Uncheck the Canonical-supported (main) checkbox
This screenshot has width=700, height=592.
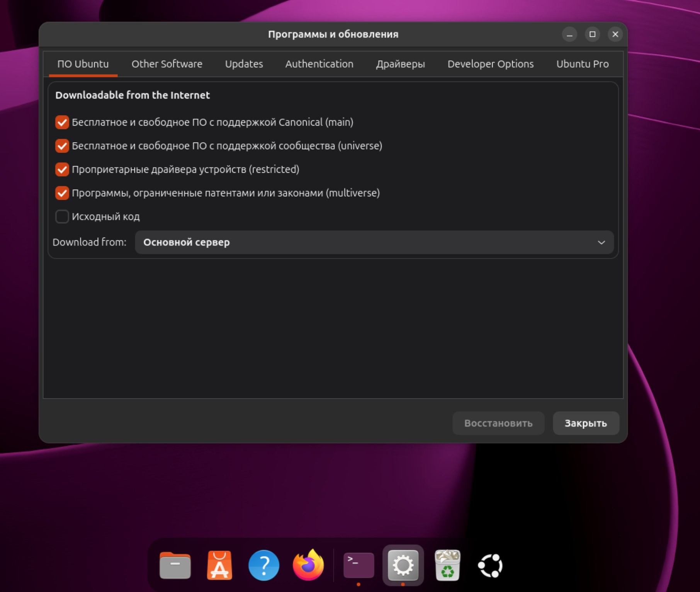point(62,122)
